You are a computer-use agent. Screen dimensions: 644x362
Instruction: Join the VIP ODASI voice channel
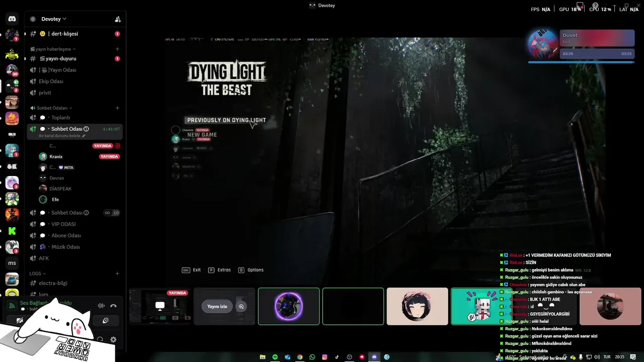pyautogui.click(x=74, y=224)
